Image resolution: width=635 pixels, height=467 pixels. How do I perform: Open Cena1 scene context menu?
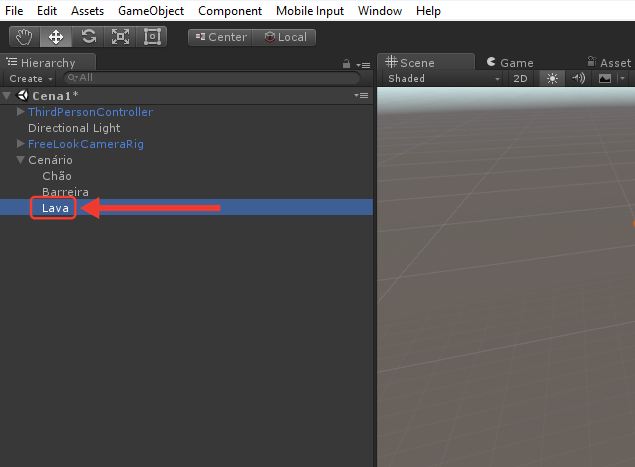(361, 96)
